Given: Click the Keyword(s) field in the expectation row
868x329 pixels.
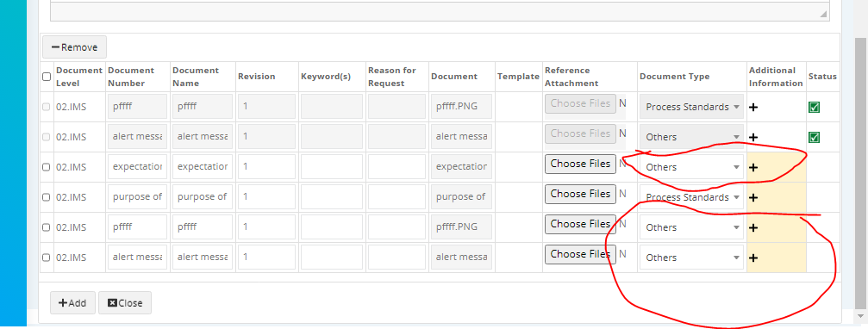Looking at the screenshot, I should point(332,167).
